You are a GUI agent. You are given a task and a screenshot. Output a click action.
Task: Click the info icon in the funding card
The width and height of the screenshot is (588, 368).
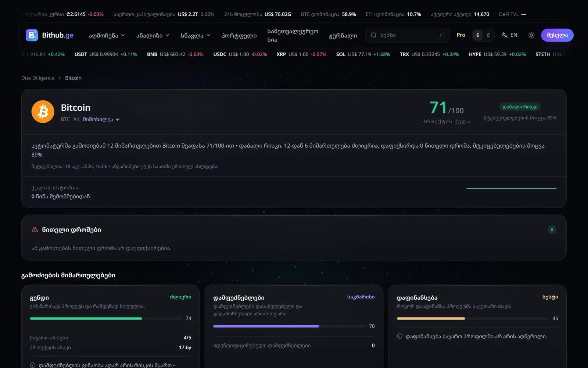coord(399,336)
